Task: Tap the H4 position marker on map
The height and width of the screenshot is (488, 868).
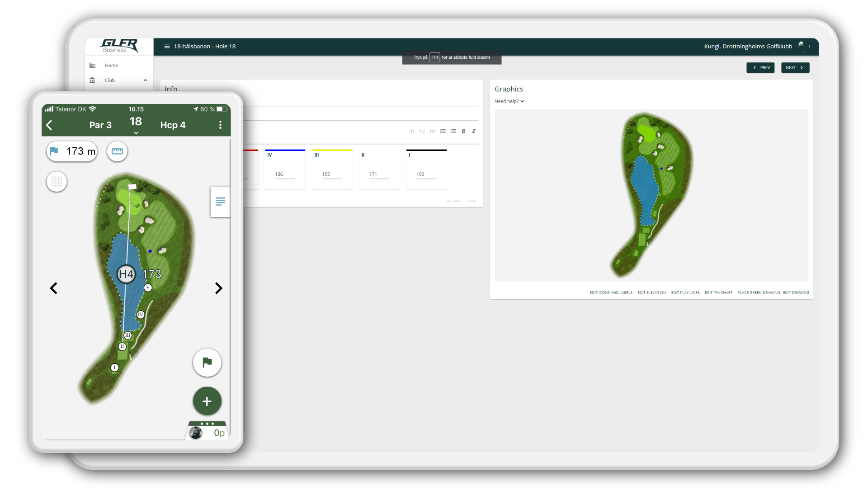Action: [126, 274]
